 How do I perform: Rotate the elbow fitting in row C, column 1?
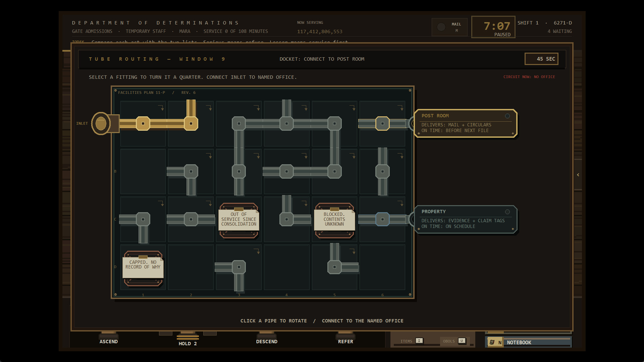pyautogui.click(x=143, y=220)
